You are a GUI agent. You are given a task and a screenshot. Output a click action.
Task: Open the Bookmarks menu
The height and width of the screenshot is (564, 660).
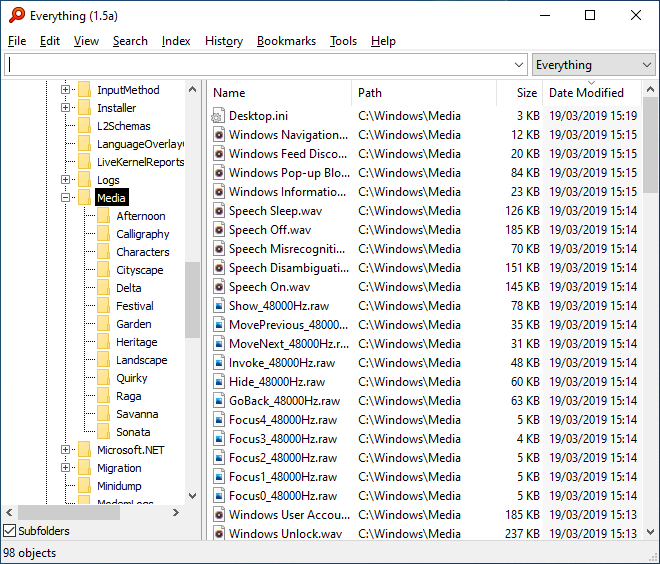(286, 41)
